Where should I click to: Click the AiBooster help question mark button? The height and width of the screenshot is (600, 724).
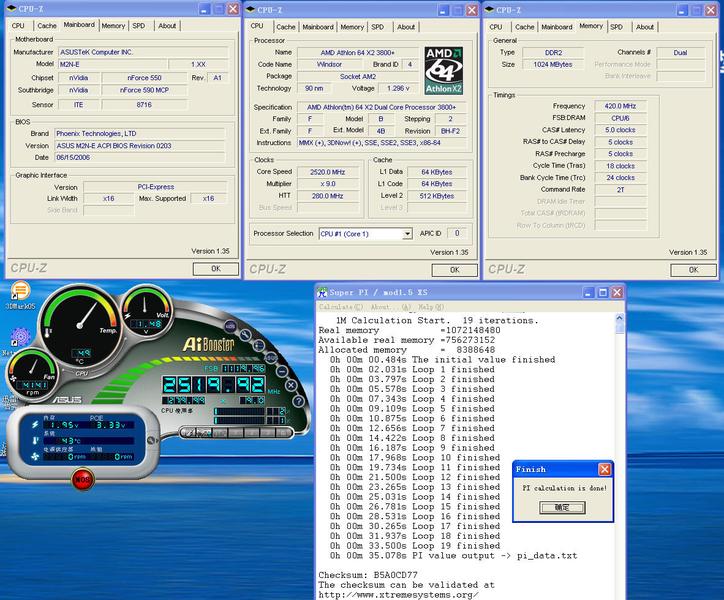298,401
